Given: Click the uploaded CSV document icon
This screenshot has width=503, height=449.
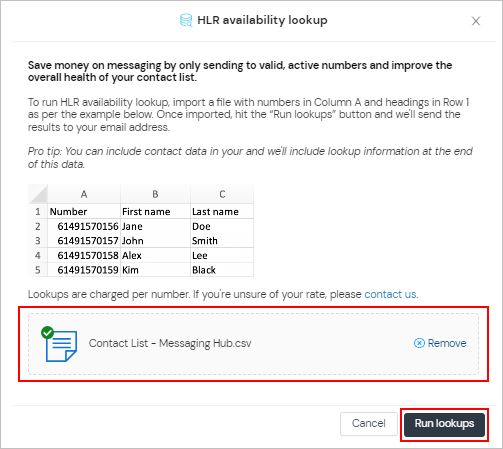Looking at the screenshot, I should [x=62, y=346].
